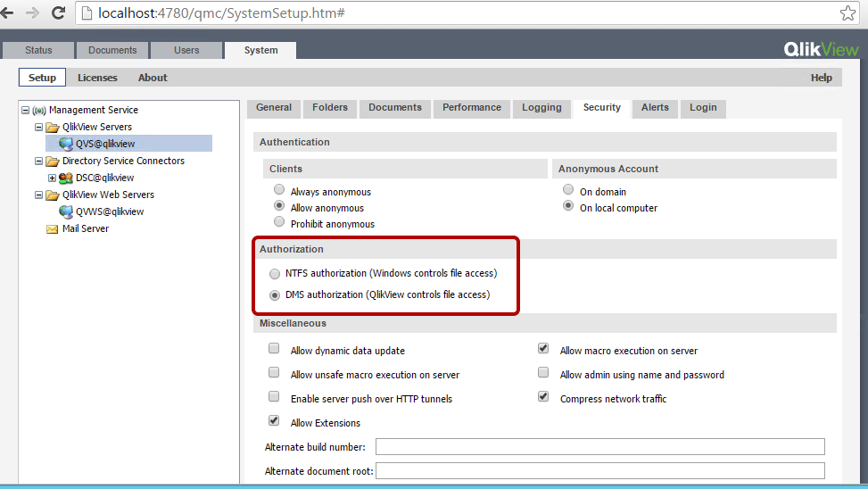The width and height of the screenshot is (868, 489).
Task: Select Allow anonymous option
Action: (279, 206)
